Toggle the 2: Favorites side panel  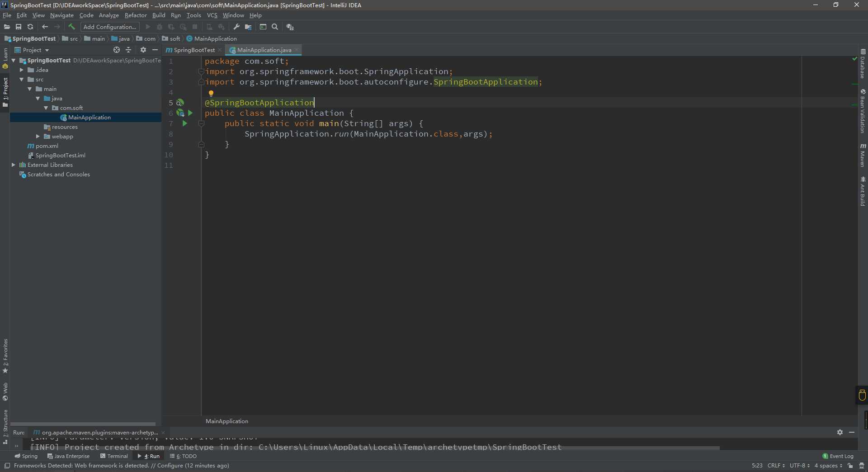point(5,356)
